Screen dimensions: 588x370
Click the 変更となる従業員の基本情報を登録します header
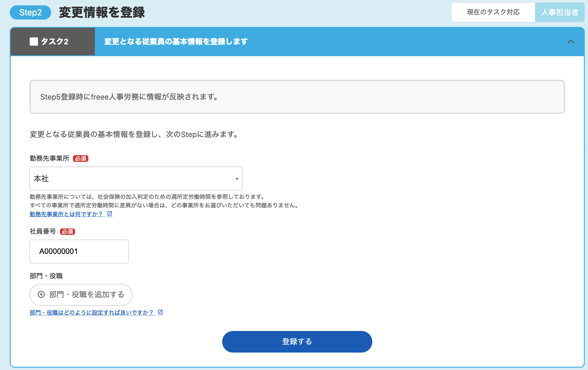(x=176, y=42)
